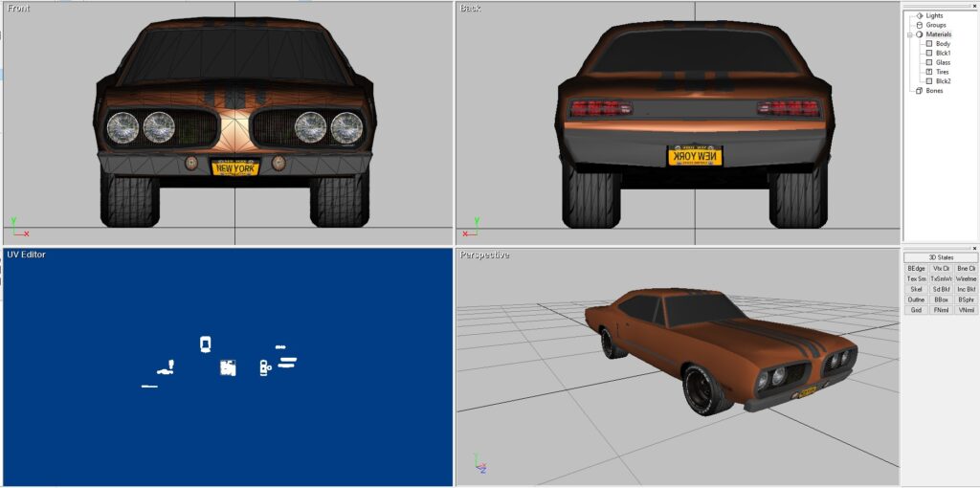This screenshot has height=488, width=980.
Task: Toggle the Bne Clr display state
Action: click(966, 269)
